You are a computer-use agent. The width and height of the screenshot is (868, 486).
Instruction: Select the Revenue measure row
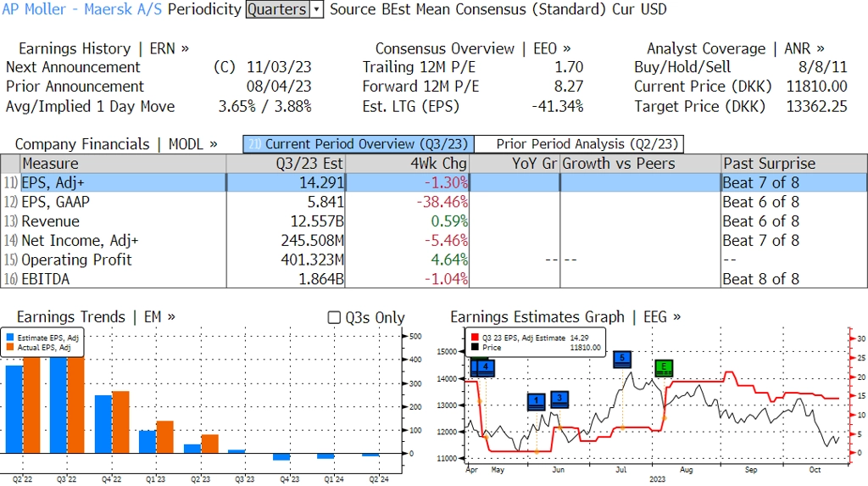coord(433,221)
